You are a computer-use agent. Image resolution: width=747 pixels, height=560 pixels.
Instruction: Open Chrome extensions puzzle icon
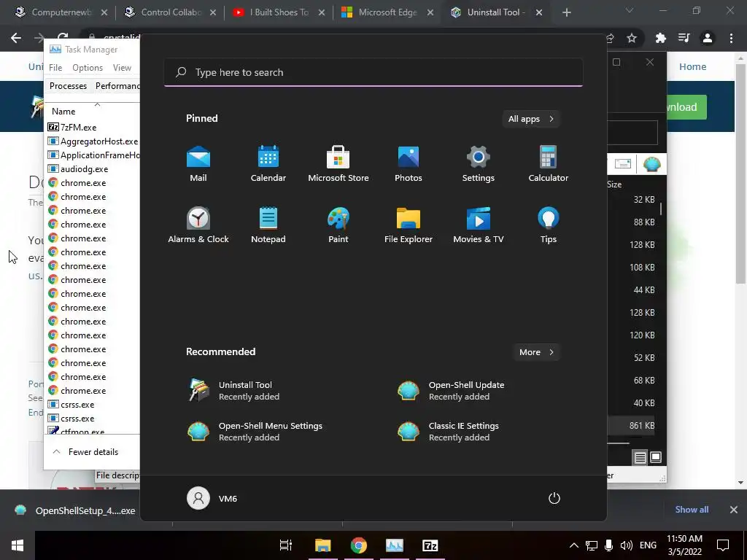(660, 38)
